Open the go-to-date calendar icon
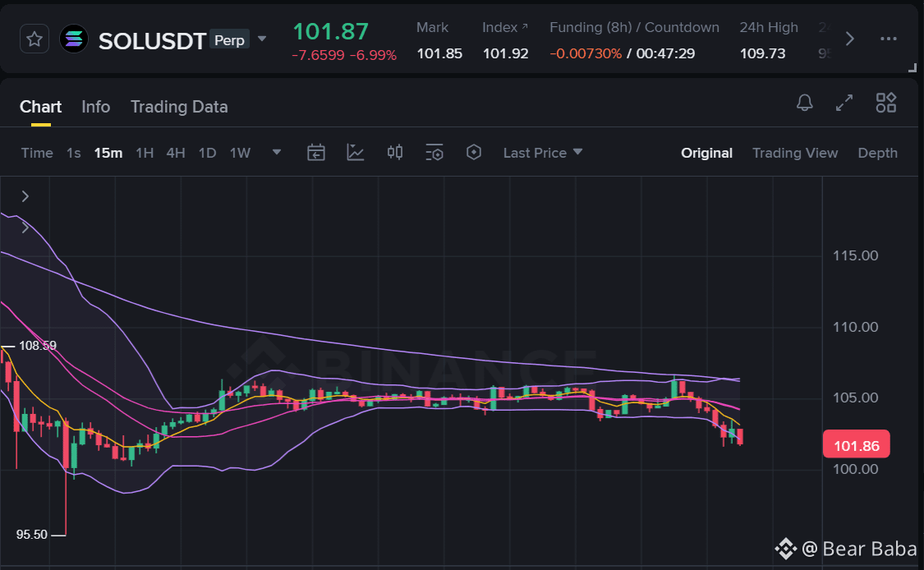Image resolution: width=924 pixels, height=570 pixels. (x=316, y=153)
